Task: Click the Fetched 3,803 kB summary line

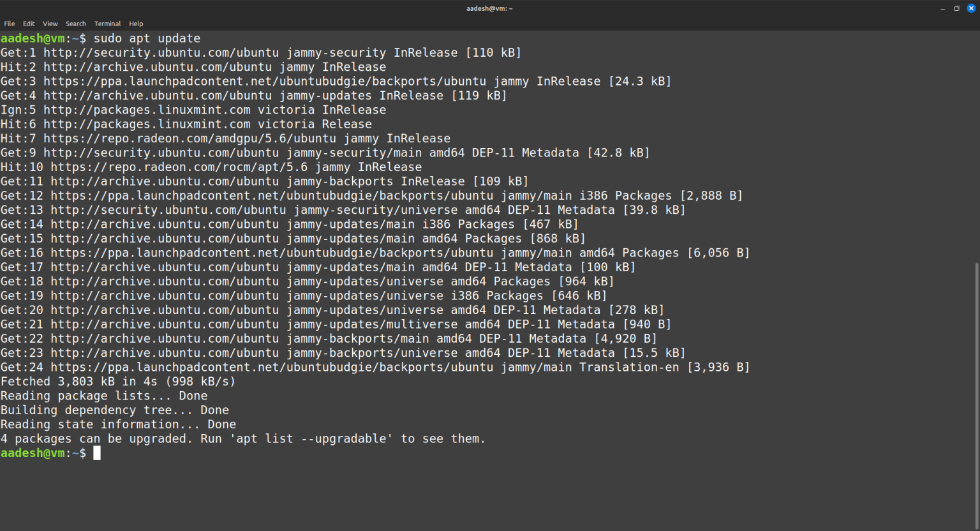Action: coord(118,381)
